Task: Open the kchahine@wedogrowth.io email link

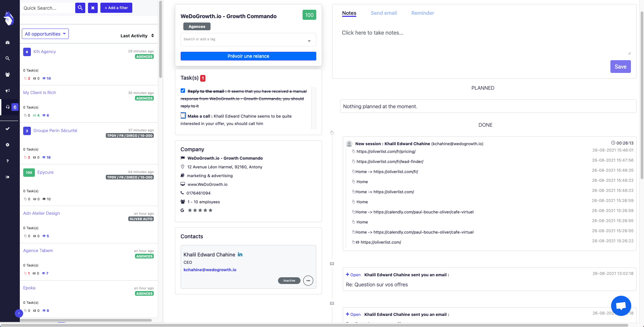Action: (210, 270)
